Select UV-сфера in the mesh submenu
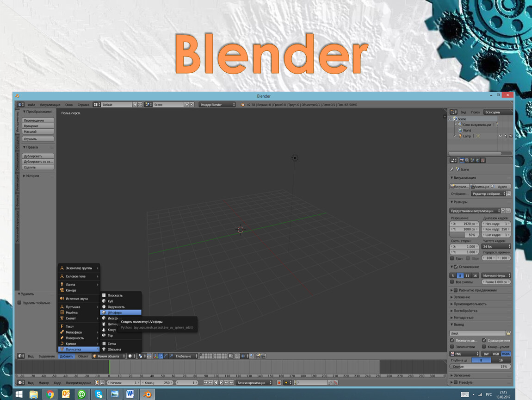 pyautogui.click(x=121, y=312)
